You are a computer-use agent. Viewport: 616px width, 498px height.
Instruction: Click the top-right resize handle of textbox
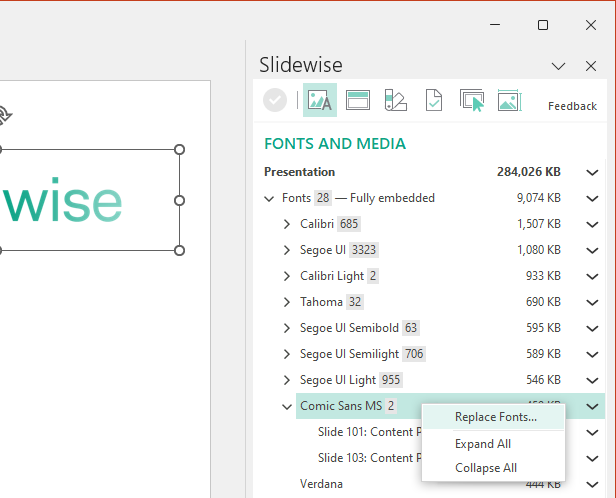coord(180,150)
